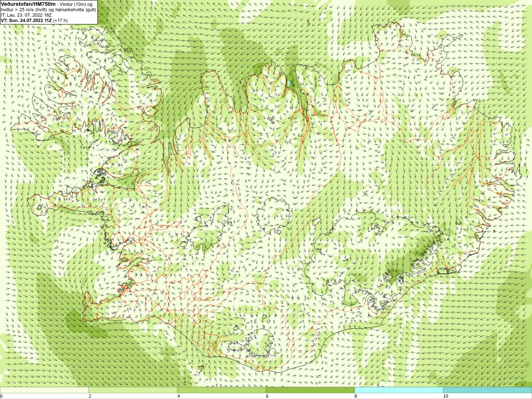This screenshot has width=532, height=399.
Task: Click the 0–2 m/s palest legend swatch
Action: pyautogui.click(x=44, y=390)
